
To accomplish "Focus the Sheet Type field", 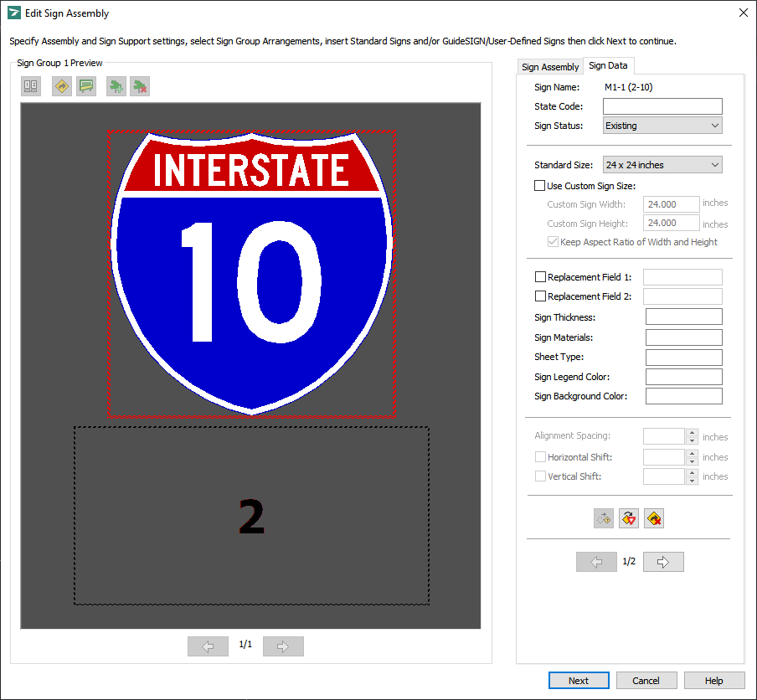I will [x=683, y=358].
